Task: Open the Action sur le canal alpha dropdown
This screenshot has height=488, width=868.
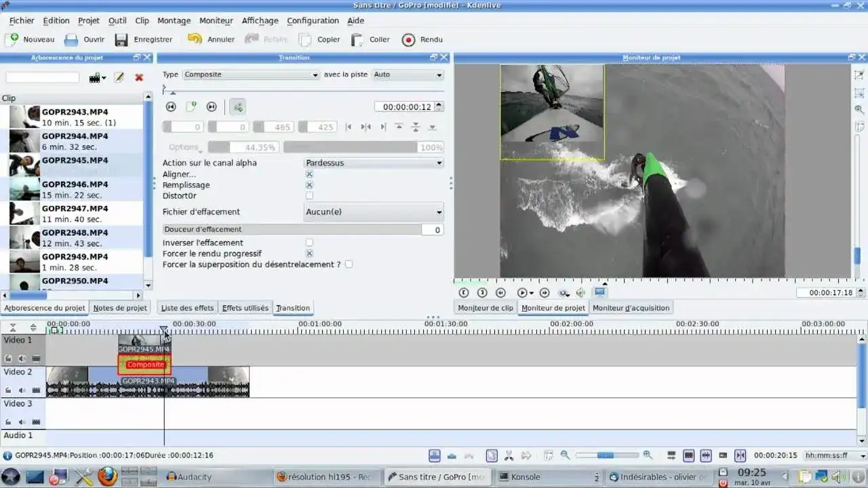Action: pos(372,163)
